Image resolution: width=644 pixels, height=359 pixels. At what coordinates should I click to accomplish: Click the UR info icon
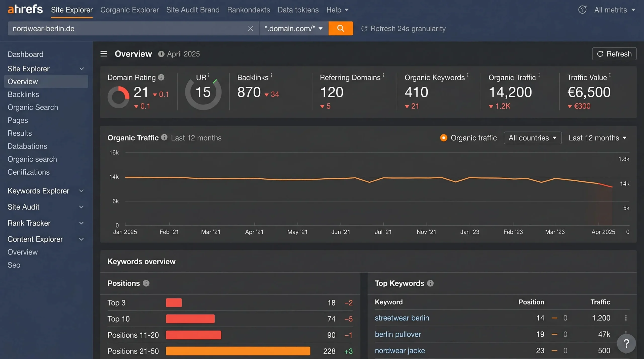click(209, 75)
